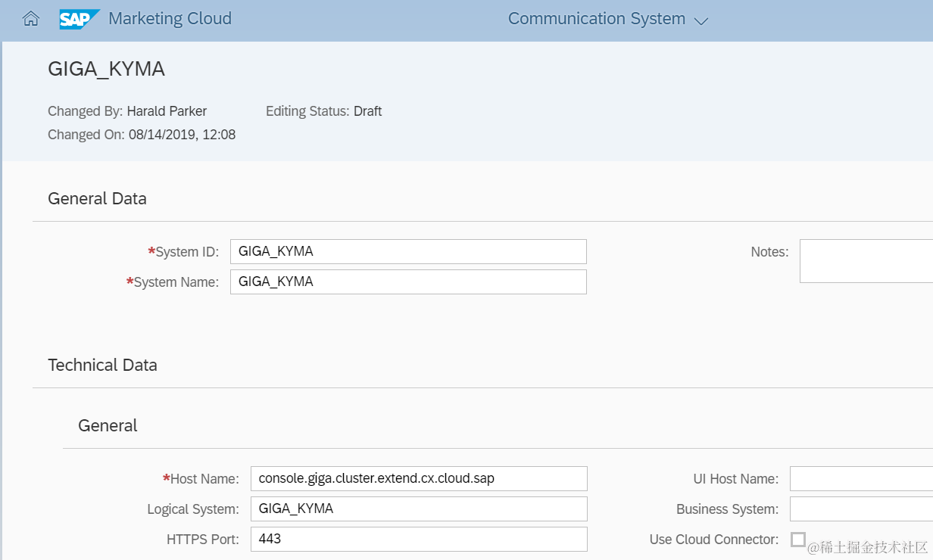Click the Changed By name Harald Parker

pos(167,111)
